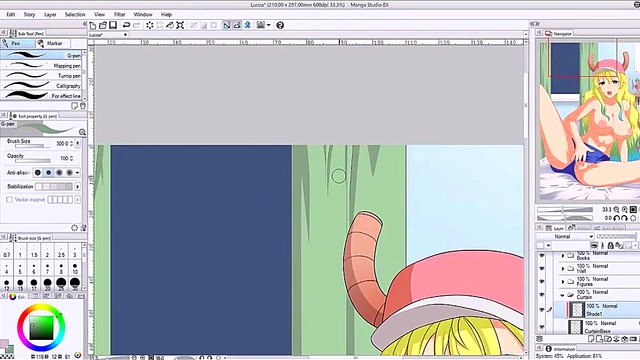Click the Open file toolbar icon

103,25
